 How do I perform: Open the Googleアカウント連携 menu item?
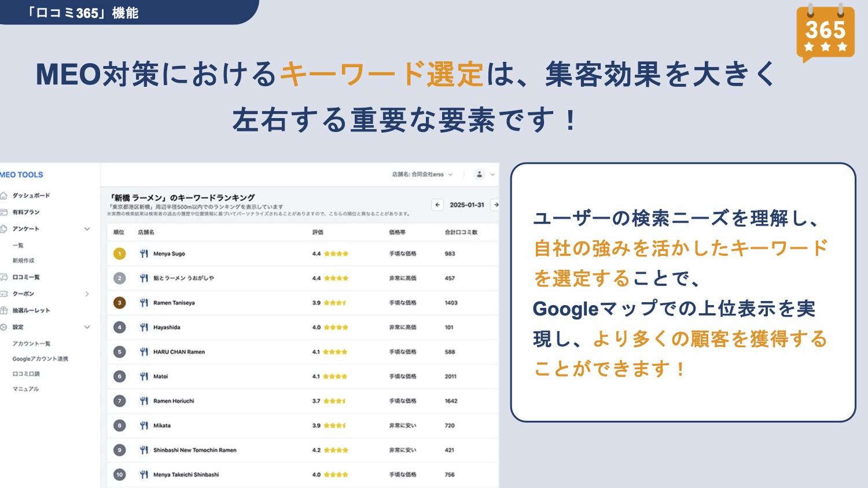pos(40,359)
